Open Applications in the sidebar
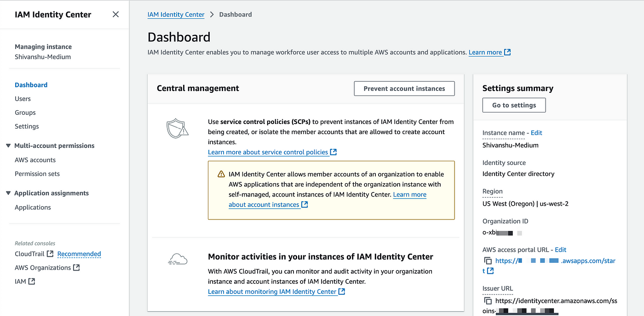The height and width of the screenshot is (316, 644). 33,207
